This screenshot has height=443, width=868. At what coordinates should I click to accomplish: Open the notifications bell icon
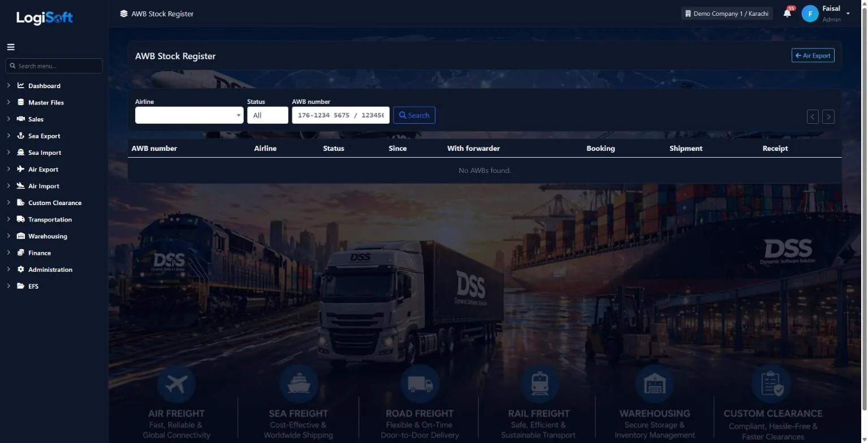coord(787,14)
